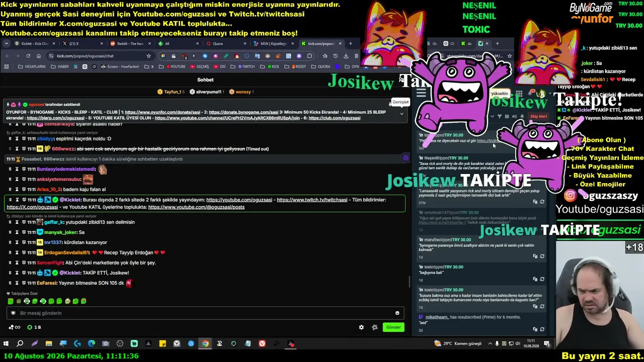Open the club.com/oguzsasi link
Viewport: 644px width, 362px height.
tap(335, 118)
